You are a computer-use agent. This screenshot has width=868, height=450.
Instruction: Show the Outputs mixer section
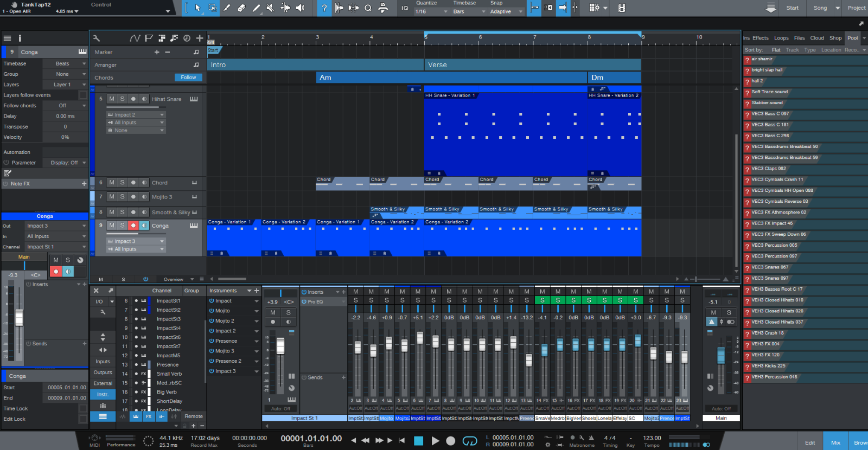(x=103, y=372)
